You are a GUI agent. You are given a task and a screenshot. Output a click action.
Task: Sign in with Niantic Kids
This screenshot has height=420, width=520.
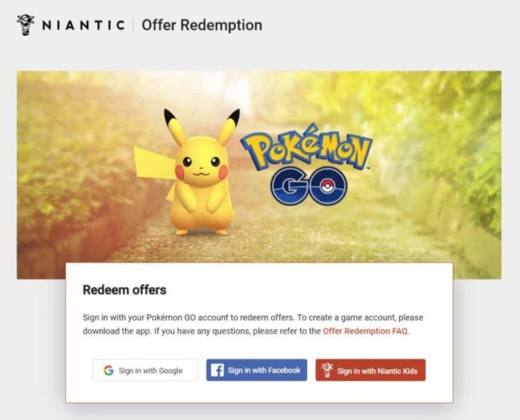[x=371, y=371]
